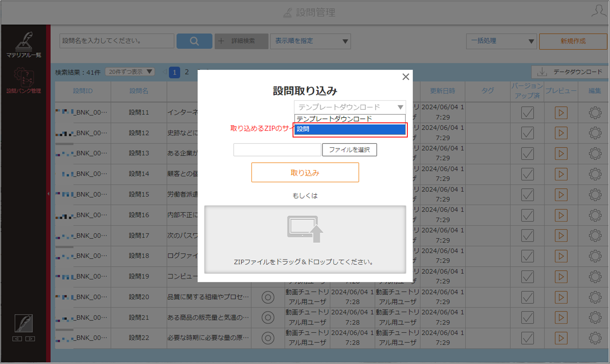Edit 設問11 via the gear icon
Screen dimensions: 610x364
coord(595,113)
